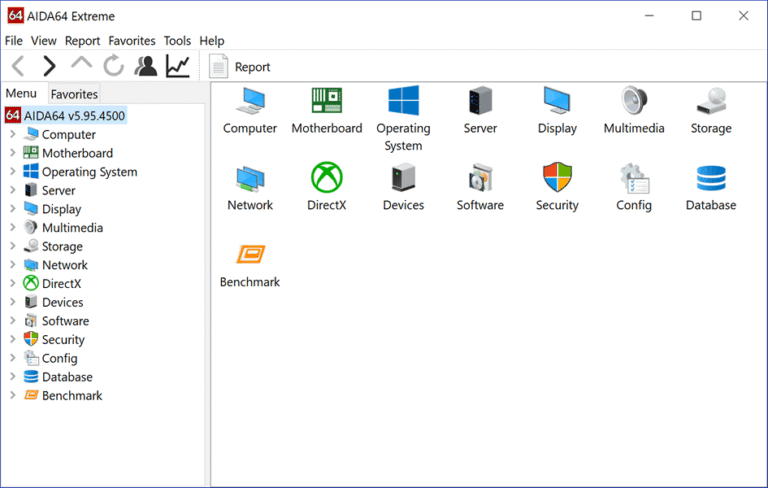Click the up-level arrow toolbar button
Viewport: 768px width, 488px height.
click(81, 63)
